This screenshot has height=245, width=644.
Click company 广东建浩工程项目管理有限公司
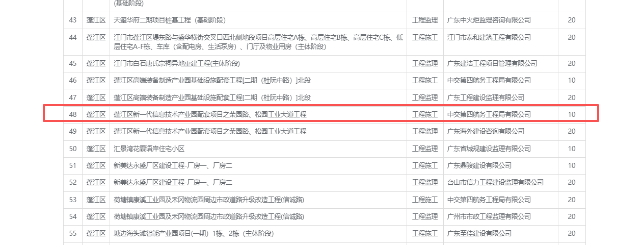(x=492, y=64)
